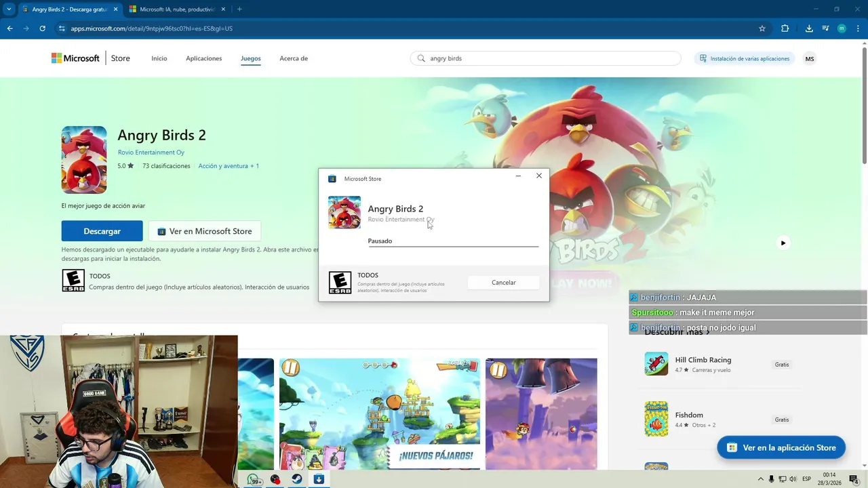Open the network tray icon

click(x=783, y=479)
